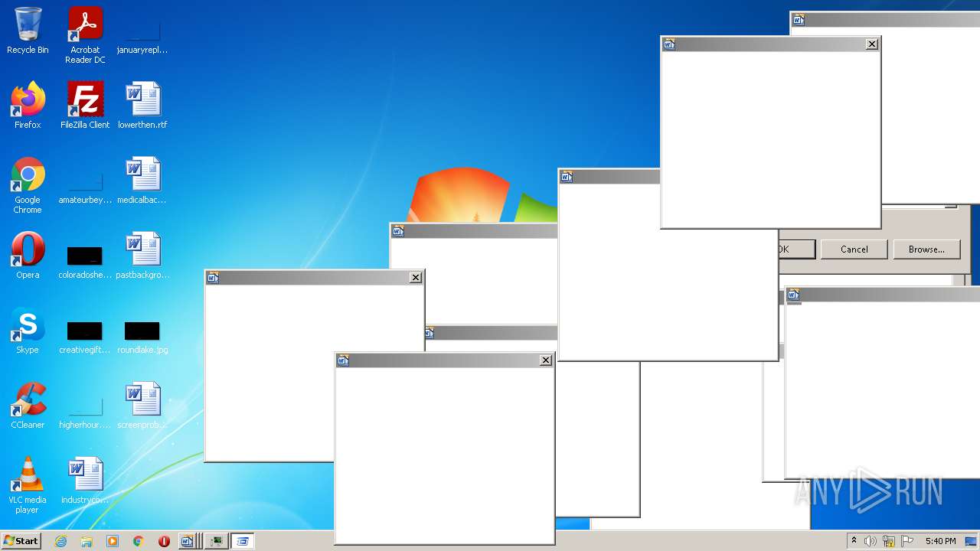Switch to the active dialog taskbar button

click(242, 541)
